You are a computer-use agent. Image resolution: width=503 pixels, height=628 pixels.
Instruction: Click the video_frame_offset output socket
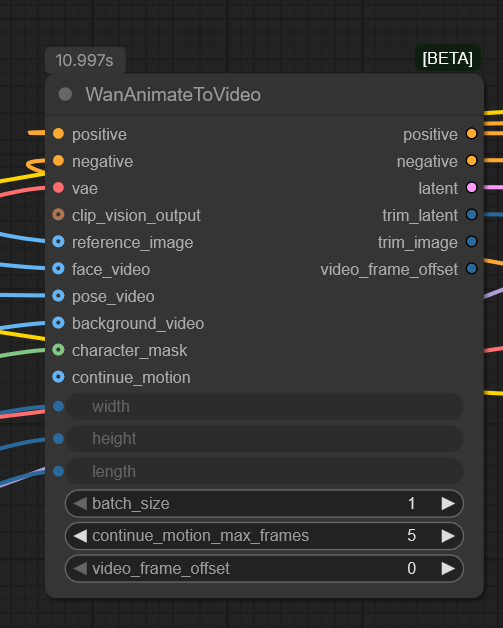click(471, 269)
